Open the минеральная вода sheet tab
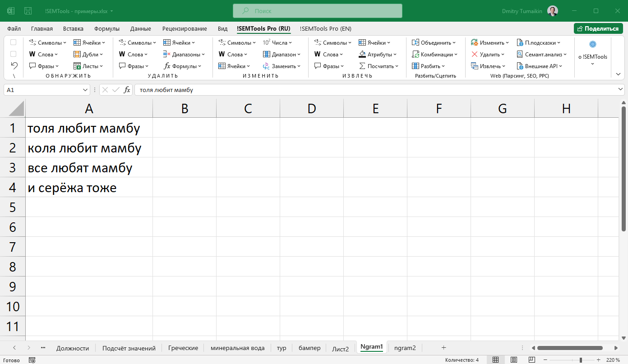This screenshot has height=364, width=628. click(237, 348)
